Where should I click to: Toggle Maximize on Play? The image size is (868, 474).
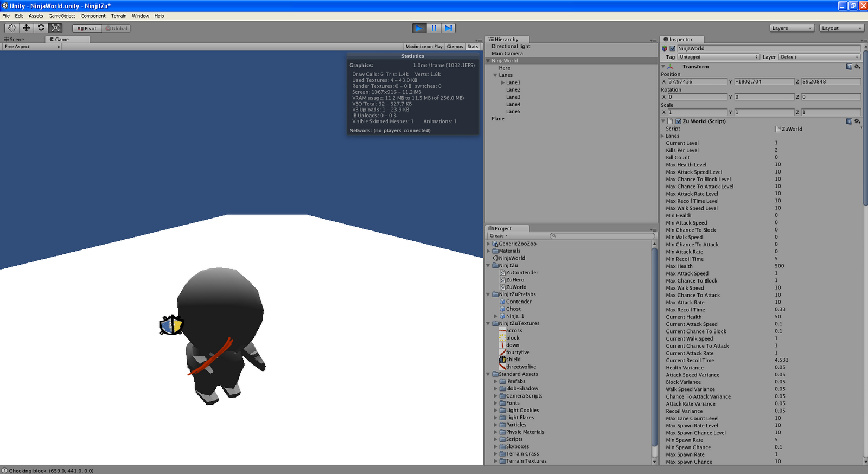(x=424, y=47)
